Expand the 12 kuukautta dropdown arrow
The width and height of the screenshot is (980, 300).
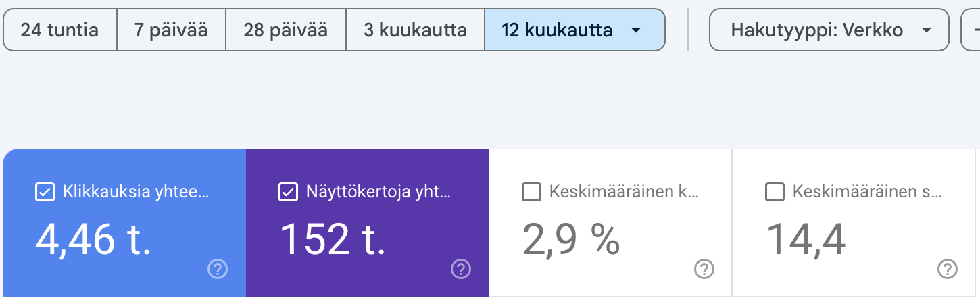(x=635, y=30)
